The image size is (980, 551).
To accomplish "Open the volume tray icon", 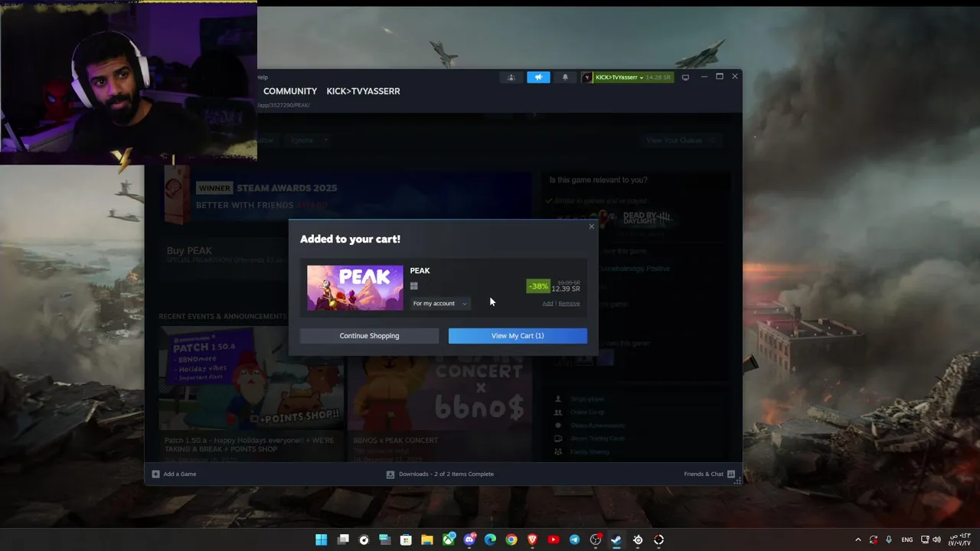I will point(936,540).
